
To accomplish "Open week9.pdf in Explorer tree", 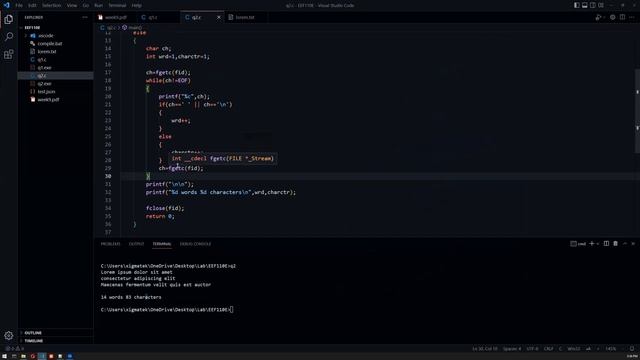I will (x=56, y=99).
